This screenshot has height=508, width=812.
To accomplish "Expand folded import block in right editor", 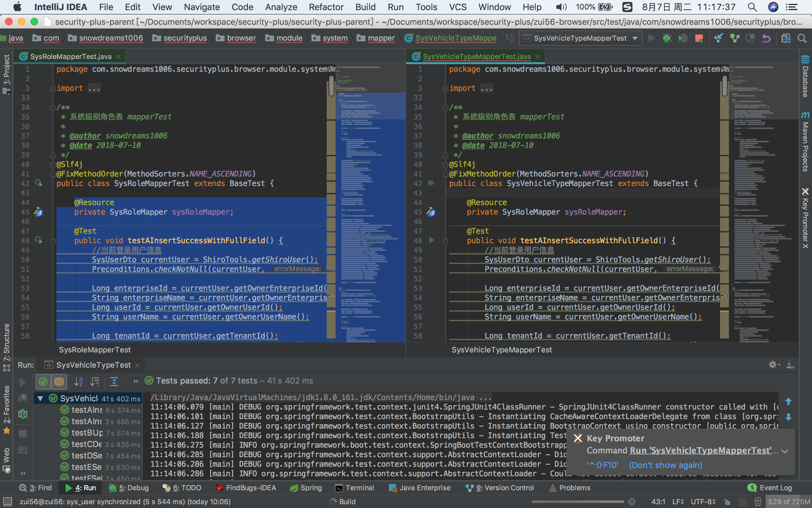I will point(445,89).
